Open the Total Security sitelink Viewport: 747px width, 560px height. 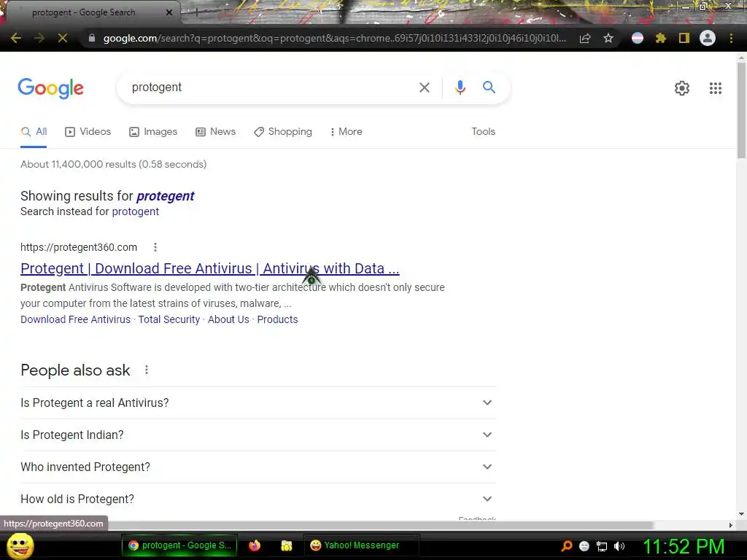[x=169, y=319]
